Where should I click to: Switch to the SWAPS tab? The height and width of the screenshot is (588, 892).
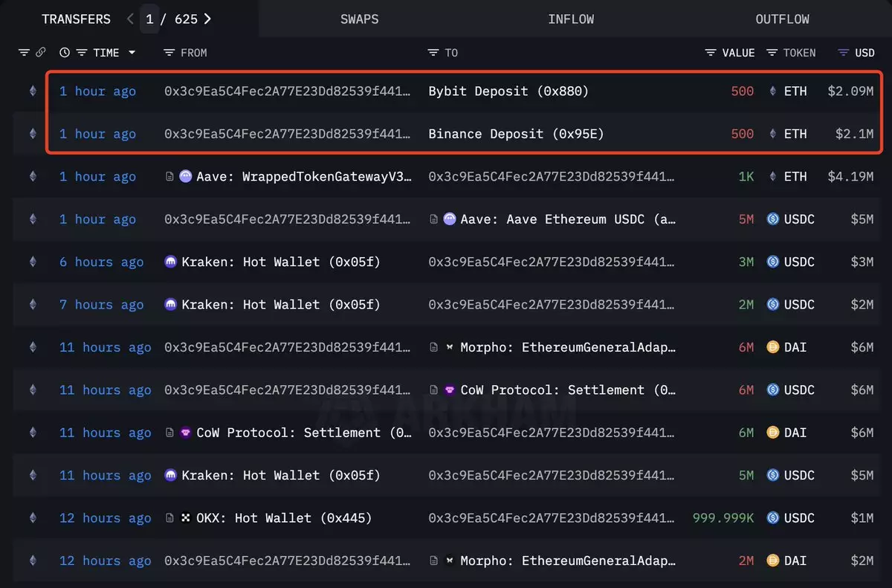pyautogui.click(x=359, y=19)
